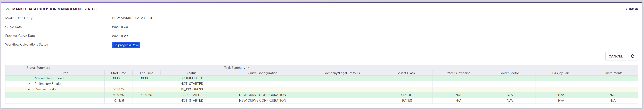The width and height of the screenshot is (644, 110).
Task: Select the APPROVED status cell for CREDIT
Action: (x=192, y=95)
